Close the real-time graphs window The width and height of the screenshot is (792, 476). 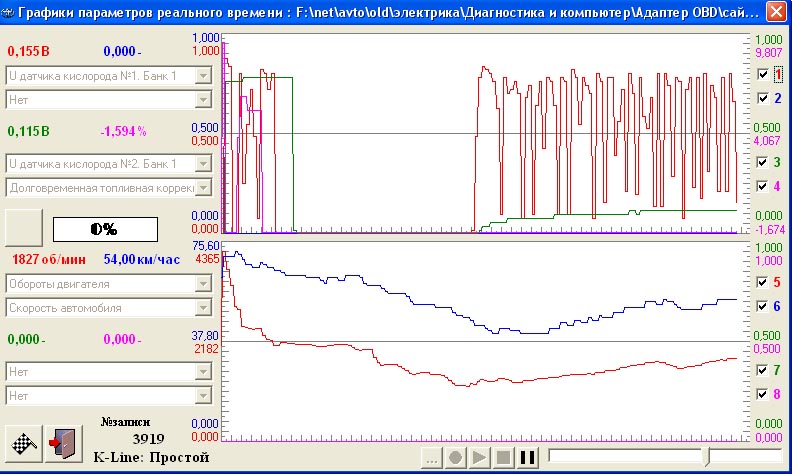pos(774,12)
